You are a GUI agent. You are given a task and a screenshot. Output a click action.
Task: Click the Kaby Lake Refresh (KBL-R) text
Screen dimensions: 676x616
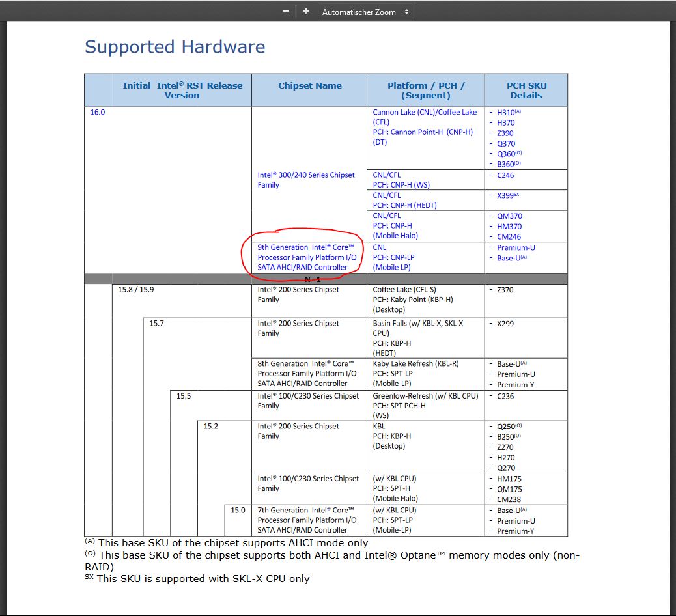pyautogui.click(x=415, y=364)
